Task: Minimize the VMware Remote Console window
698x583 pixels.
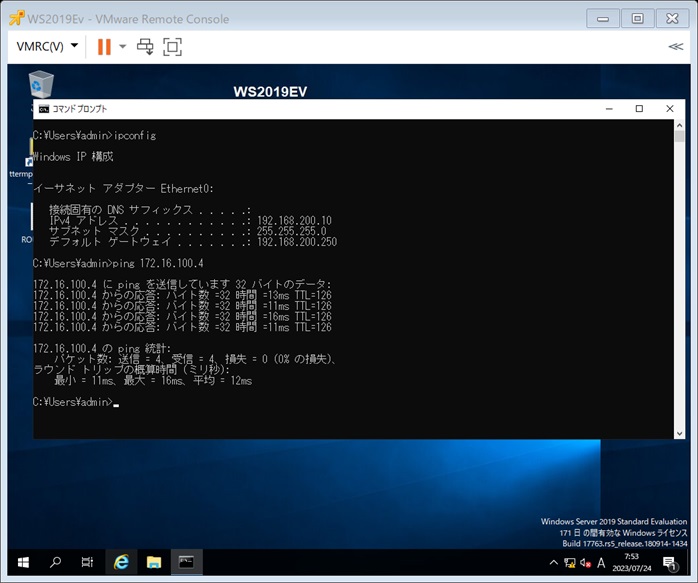Action: 603,19
